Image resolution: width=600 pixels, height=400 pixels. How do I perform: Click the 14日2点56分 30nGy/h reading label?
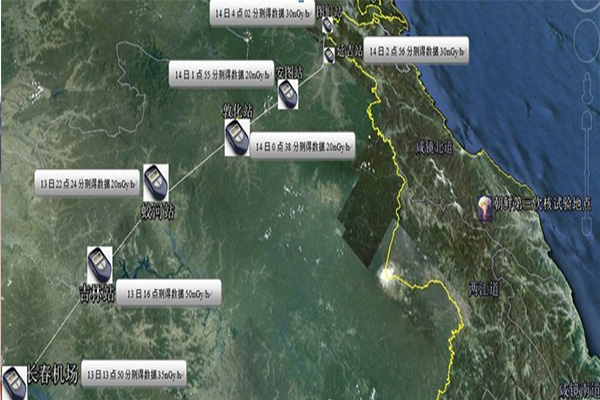pyautogui.click(x=415, y=50)
